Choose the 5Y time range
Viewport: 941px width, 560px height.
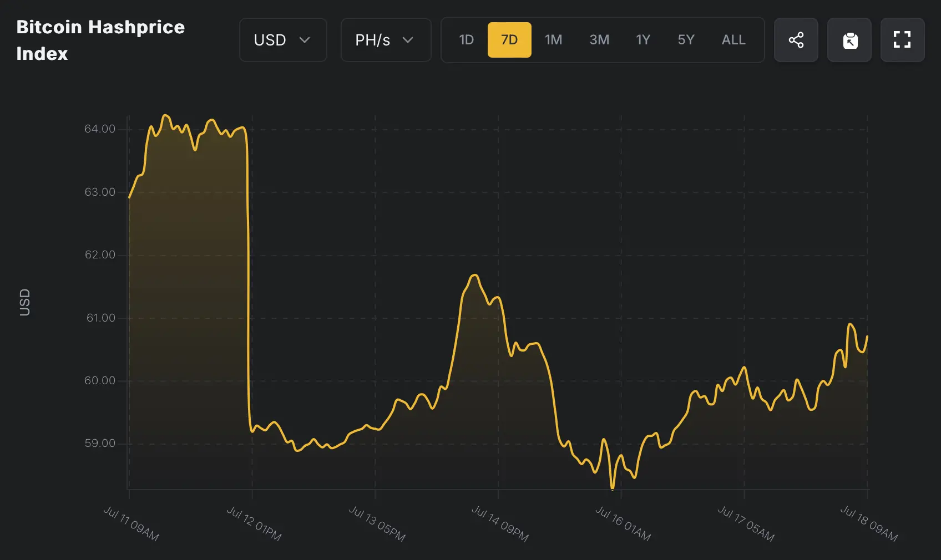[686, 40]
